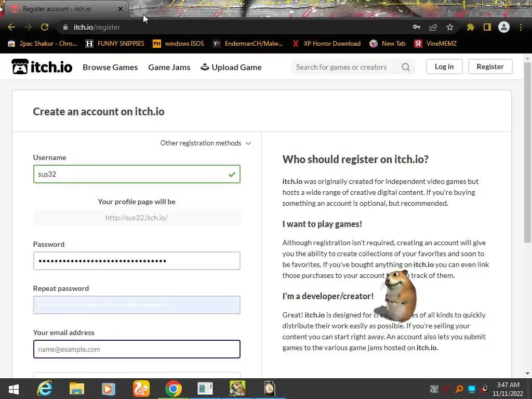Click the Register button
This screenshot has height=399, width=532.
pos(490,66)
